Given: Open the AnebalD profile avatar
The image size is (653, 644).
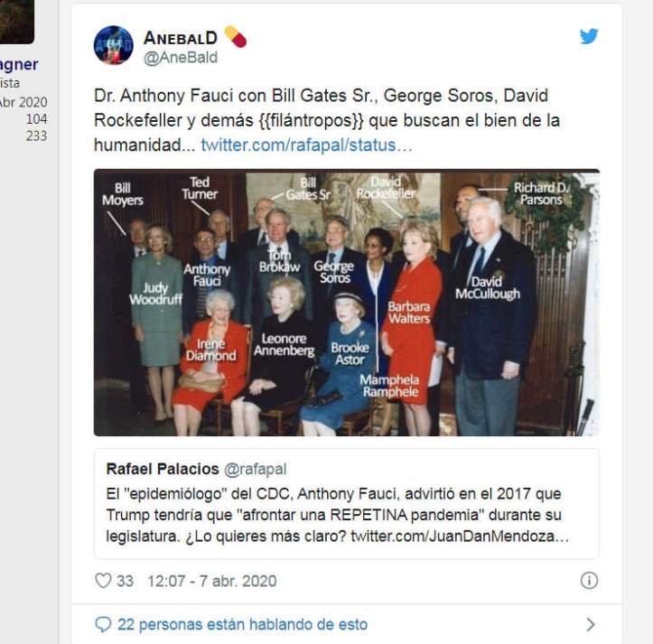Looking at the screenshot, I should click(113, 45).
